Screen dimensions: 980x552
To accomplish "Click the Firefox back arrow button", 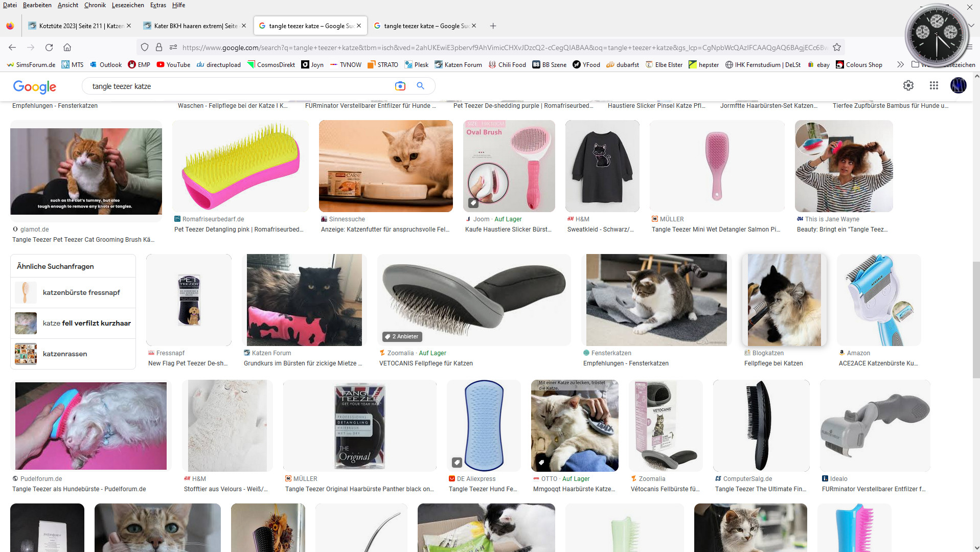I will click(12, 48).
